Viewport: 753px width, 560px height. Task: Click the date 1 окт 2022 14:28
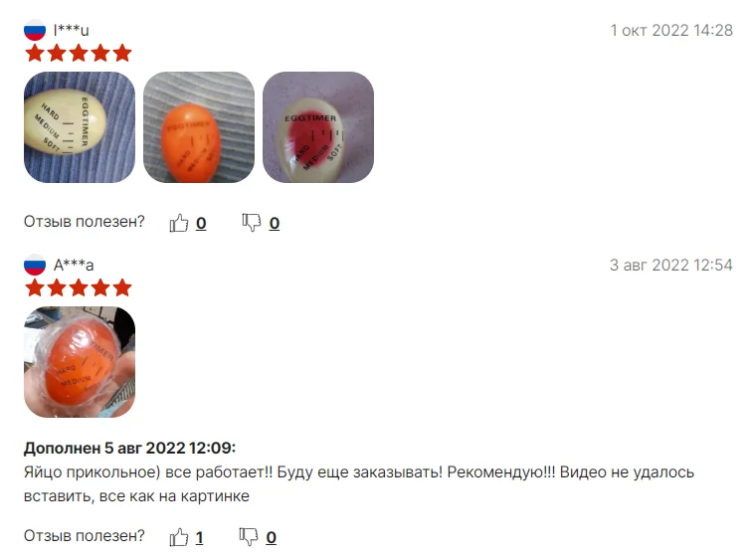671,30
